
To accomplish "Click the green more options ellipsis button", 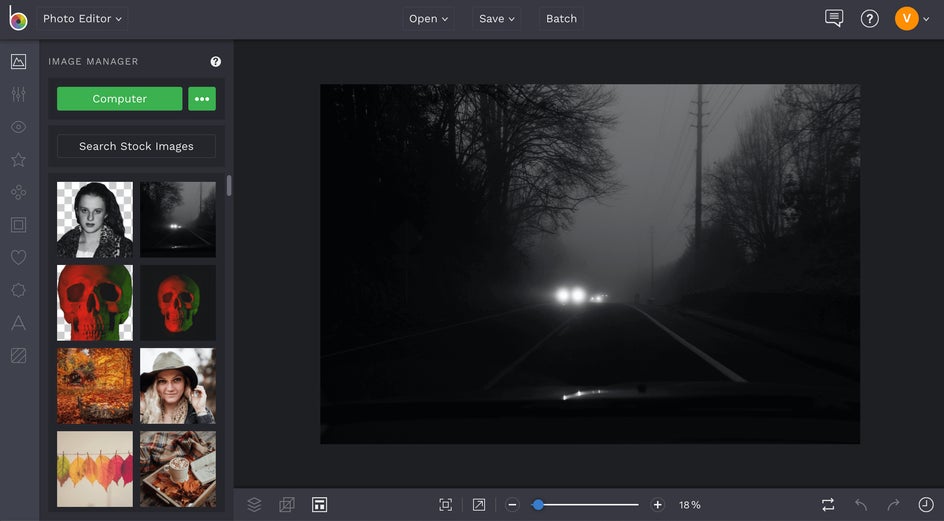I will tap(202, 99).
